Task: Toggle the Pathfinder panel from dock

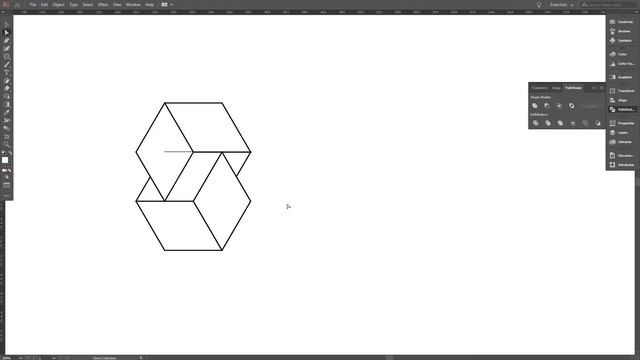Action: pos(621,109)
